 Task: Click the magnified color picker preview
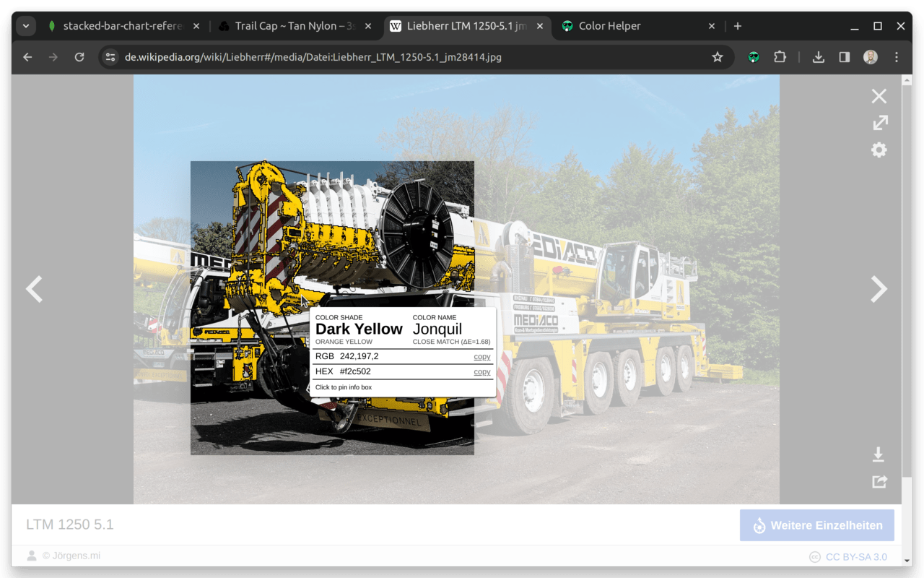coord(332,308)
